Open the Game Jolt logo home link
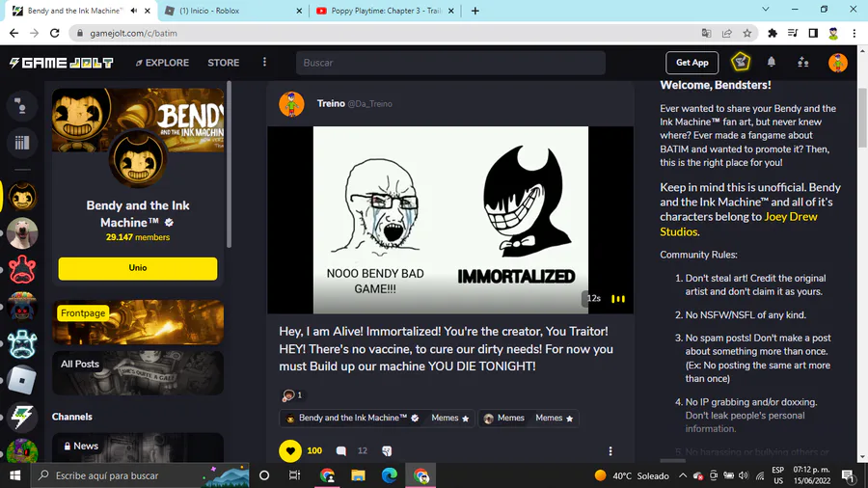868x488 pixels. point(61,63)
